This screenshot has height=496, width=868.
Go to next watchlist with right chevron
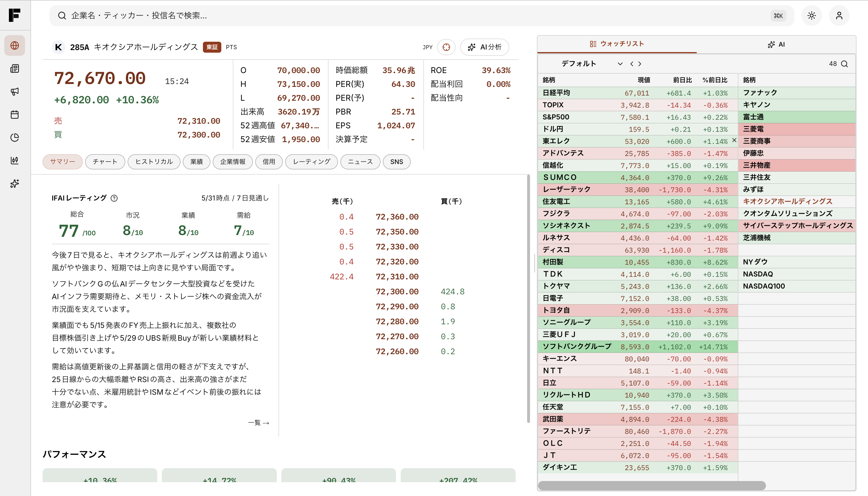(640, 64)
